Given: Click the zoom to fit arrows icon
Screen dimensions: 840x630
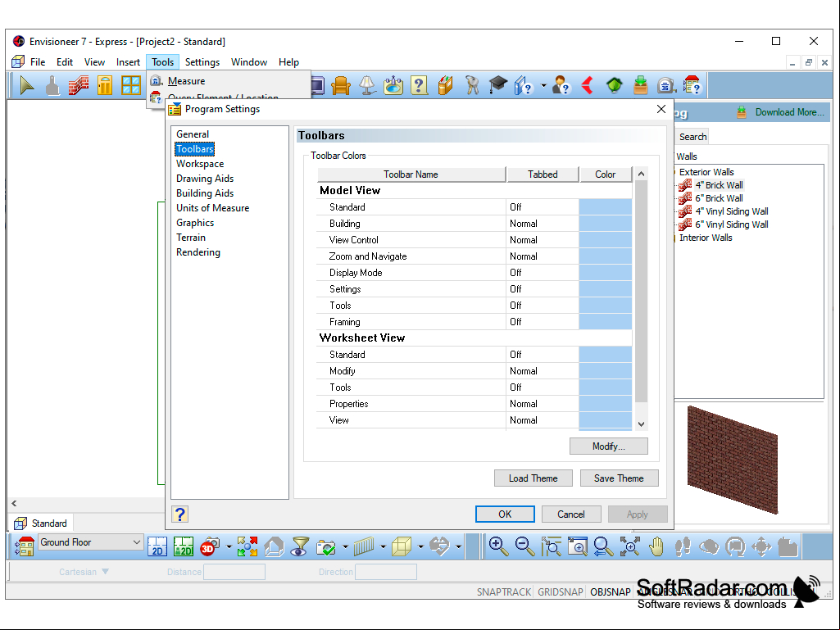Looking at the screenshot, I should [x=630, y=547].
